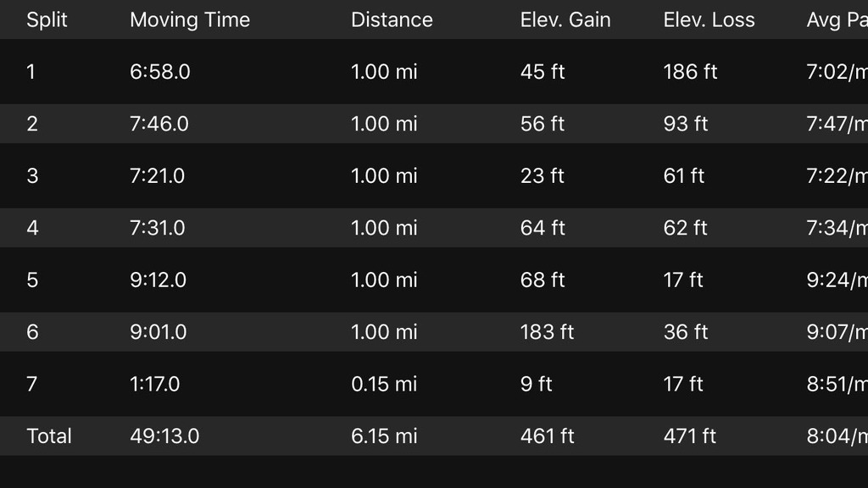
Task: Click the Split column header
Action: coord(47,19)
